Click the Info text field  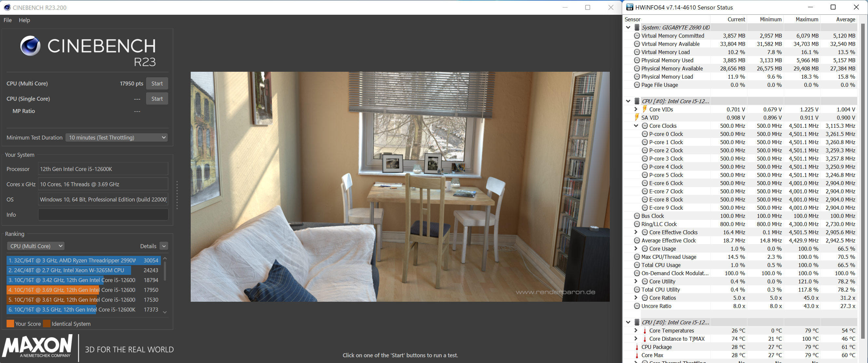pos(103,215)
